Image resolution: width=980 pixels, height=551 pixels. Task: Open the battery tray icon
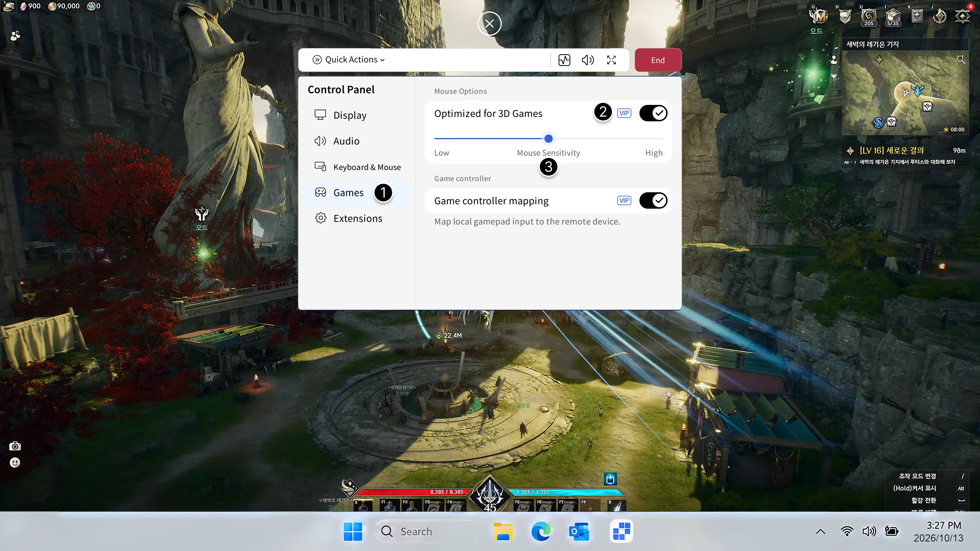pyautogui.click(x=891, y=531)
